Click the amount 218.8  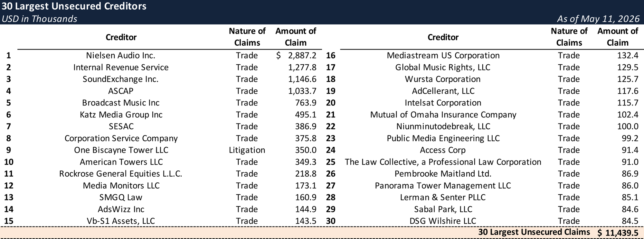[x=306, y=174]
